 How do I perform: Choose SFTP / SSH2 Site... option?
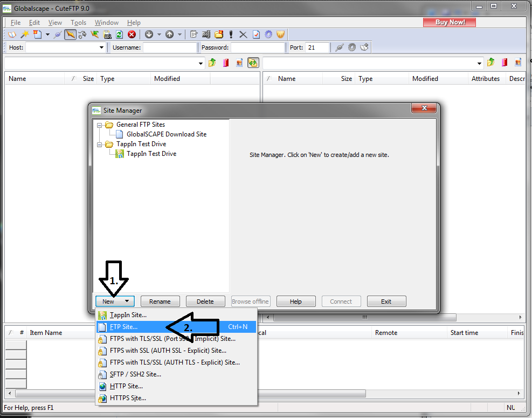pyautogui.click(x=176, y=374)
